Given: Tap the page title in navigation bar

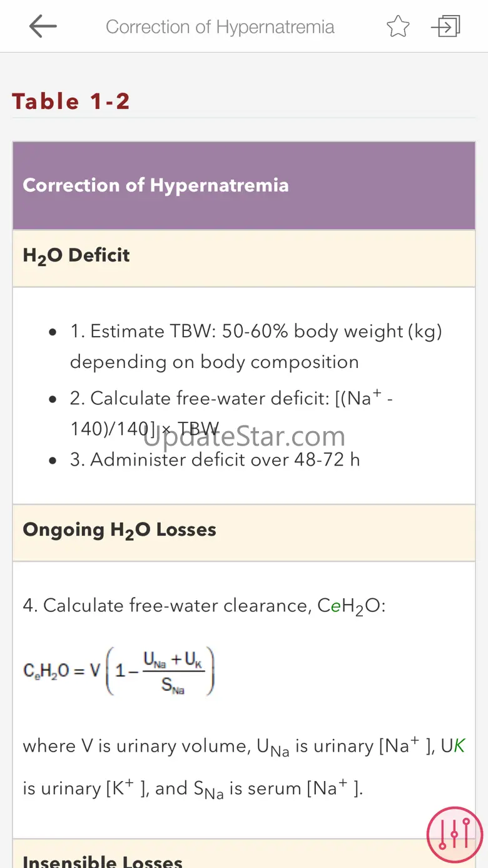Looking at the screenshot, I should (220, 27).
